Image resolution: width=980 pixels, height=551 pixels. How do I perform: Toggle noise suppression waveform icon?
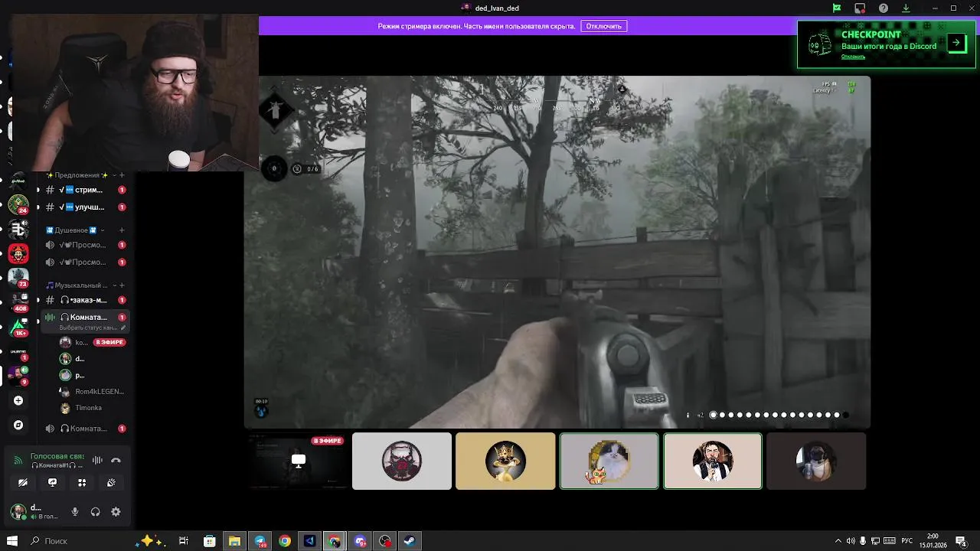point(97,461)
